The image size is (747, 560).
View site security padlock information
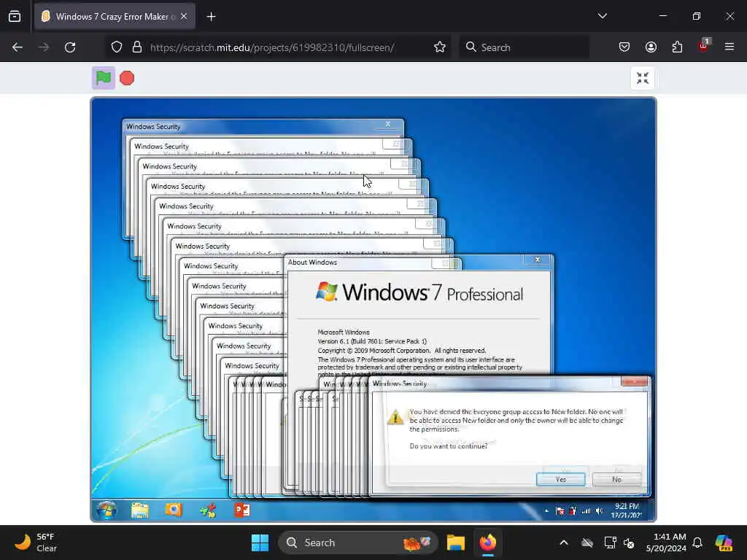click(x=137, y=47)
